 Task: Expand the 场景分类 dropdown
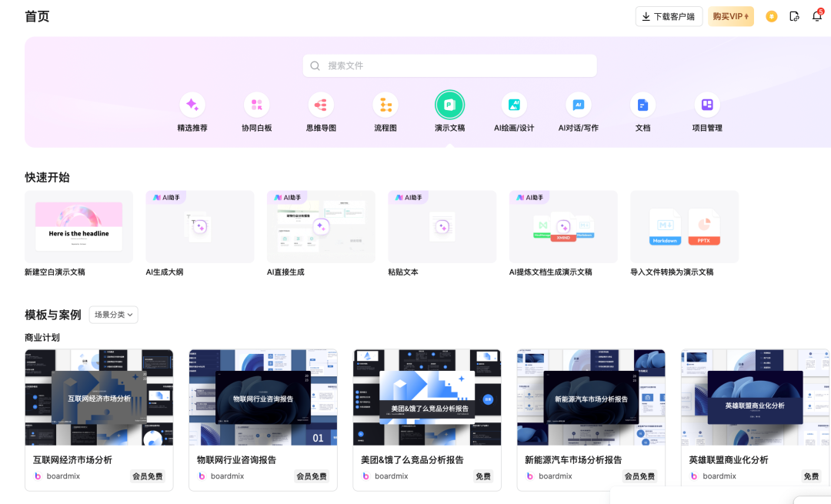pyautogui.click(x=112, y=315)
